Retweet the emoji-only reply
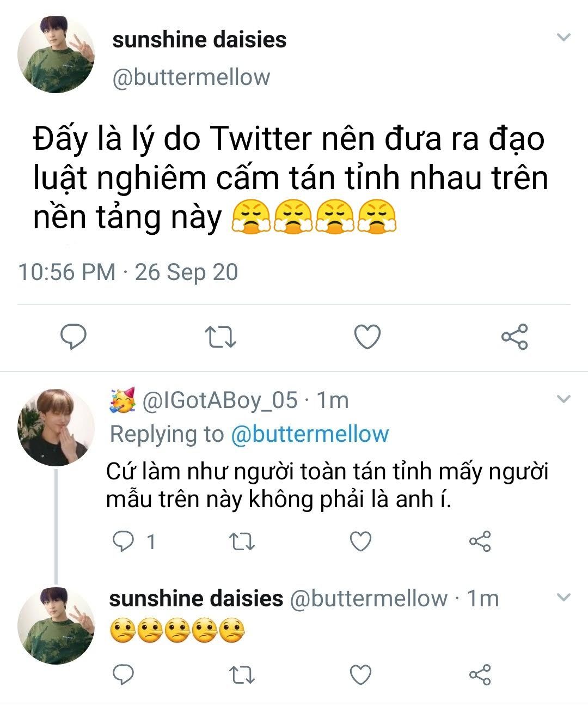 (242, 676)
